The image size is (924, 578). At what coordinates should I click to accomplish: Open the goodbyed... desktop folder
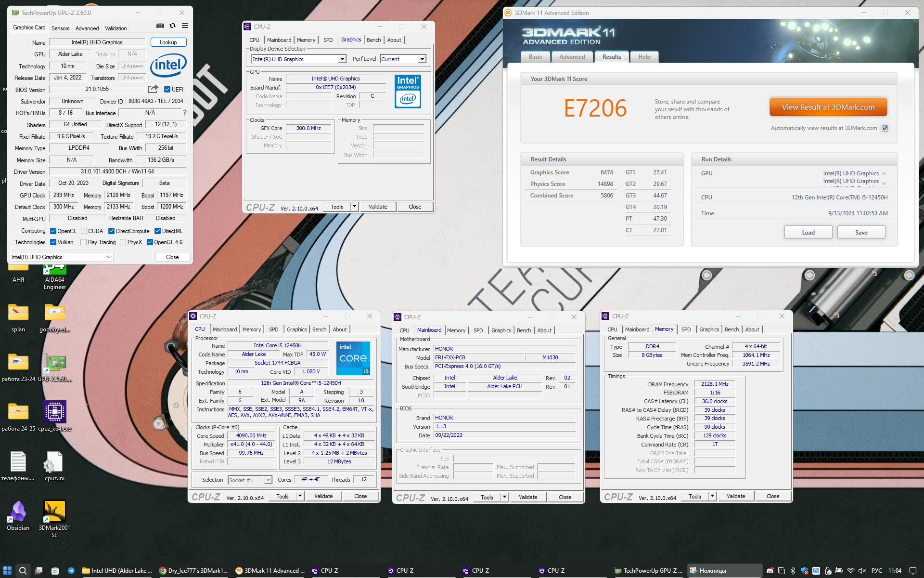[55, 318]
